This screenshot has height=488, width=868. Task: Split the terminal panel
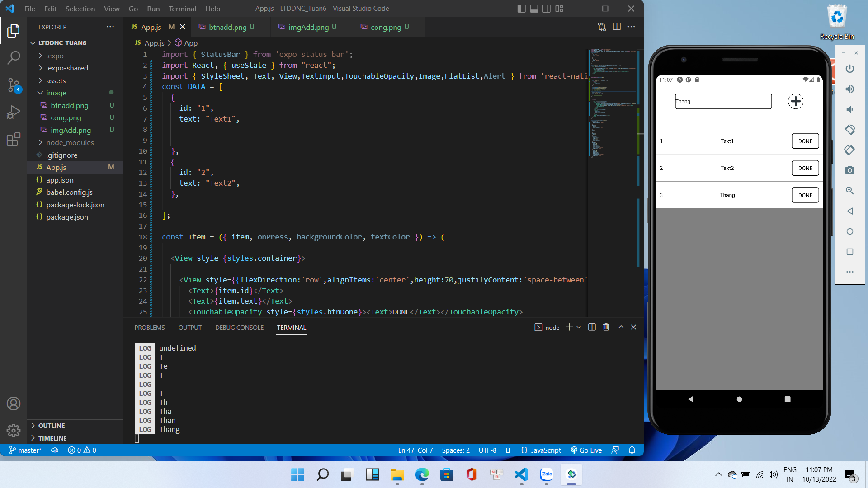(592, 327)
